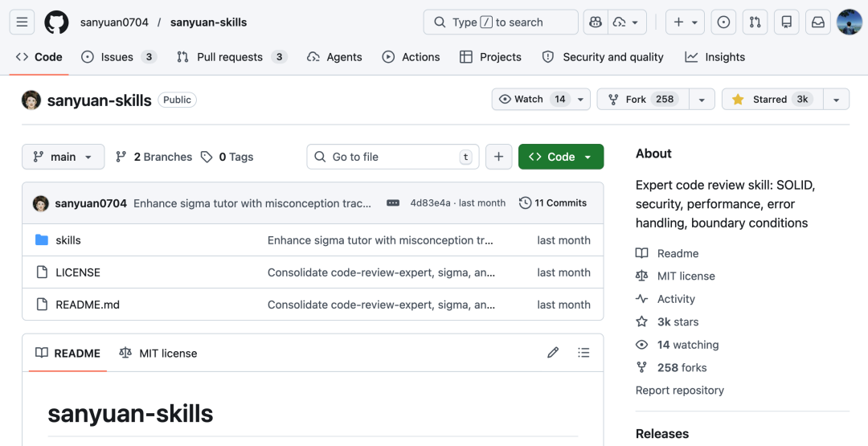Open notifications inbox icon
868x446 pixels.
pyautogui.click(x=818, y=23)
